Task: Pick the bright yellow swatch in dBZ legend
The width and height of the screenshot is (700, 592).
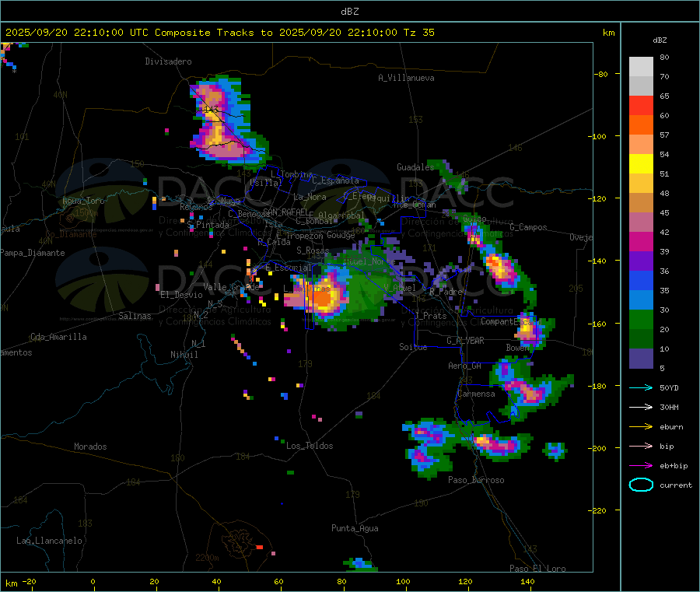Action: point(641,164)
